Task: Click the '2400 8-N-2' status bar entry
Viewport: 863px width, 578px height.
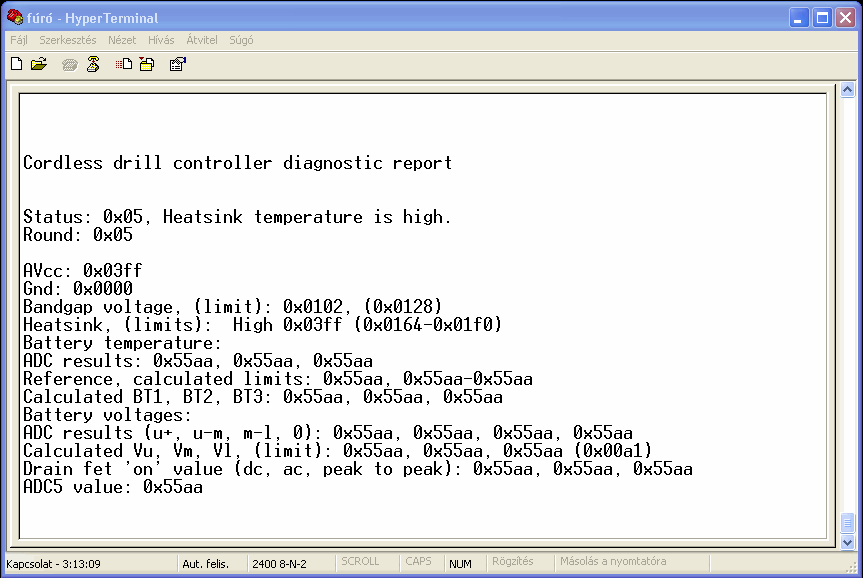Action: pos(279,564)
